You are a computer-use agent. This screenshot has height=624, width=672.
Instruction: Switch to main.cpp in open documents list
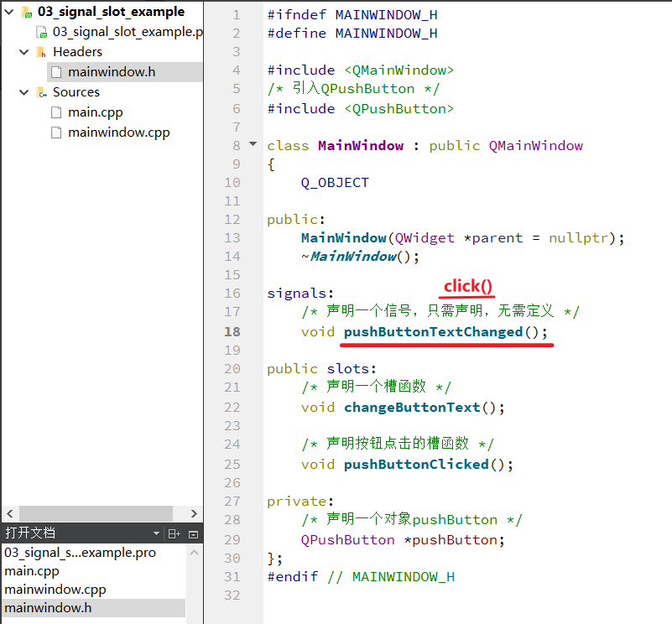(32, 571)
